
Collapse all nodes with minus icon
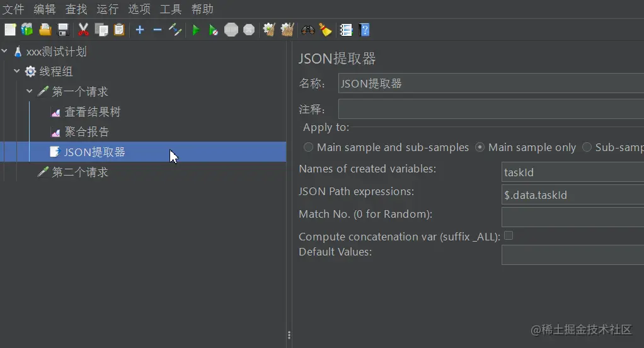(x=158, y=30)
